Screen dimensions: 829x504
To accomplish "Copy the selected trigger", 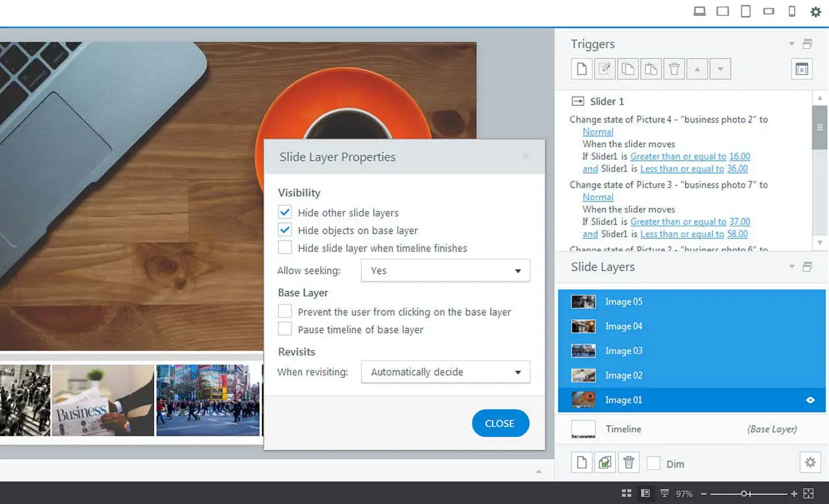I will click(x=628, y=68).
